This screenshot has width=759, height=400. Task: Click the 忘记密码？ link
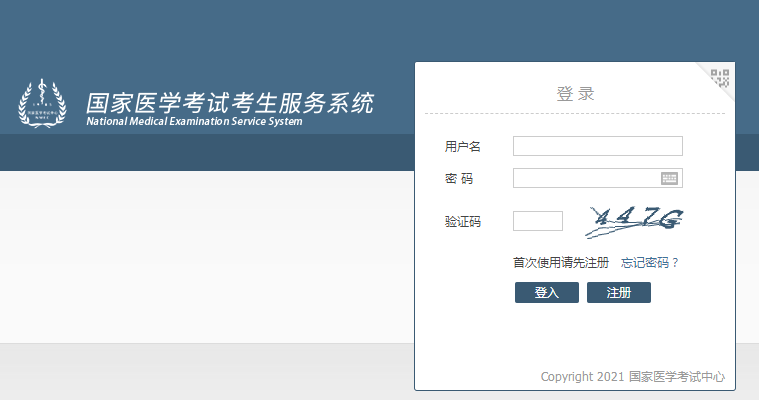point(650,263)
